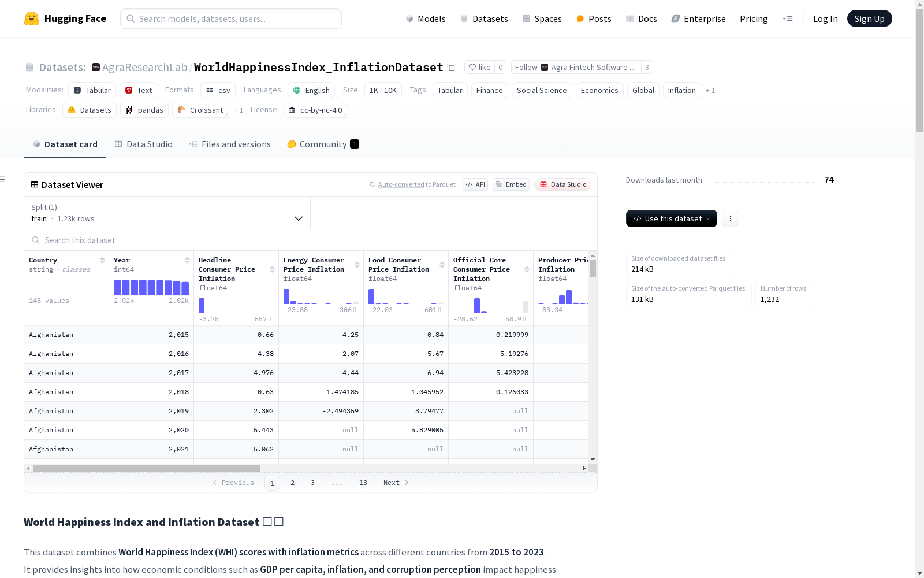Image resolution: width=924 pixels, height=578 pixels.
Task: Open the Use this dataset dropdown
Action: point(672,218)
